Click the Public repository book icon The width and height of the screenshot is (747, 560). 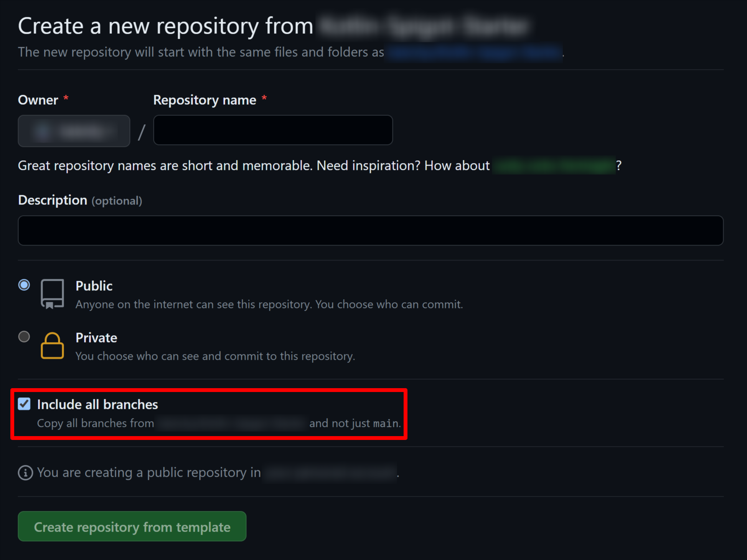(x=53, y=294)
